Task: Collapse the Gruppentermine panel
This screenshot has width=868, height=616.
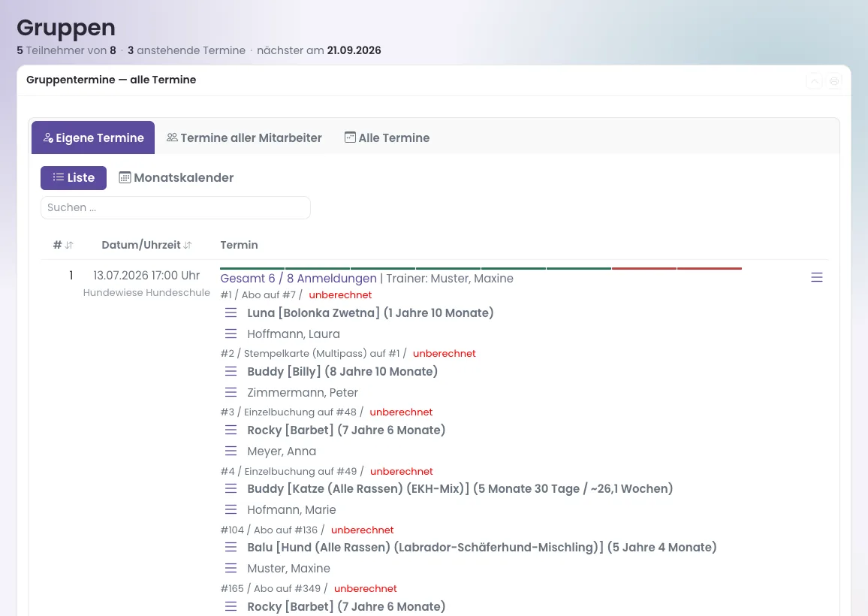Action: click(814, 81)
